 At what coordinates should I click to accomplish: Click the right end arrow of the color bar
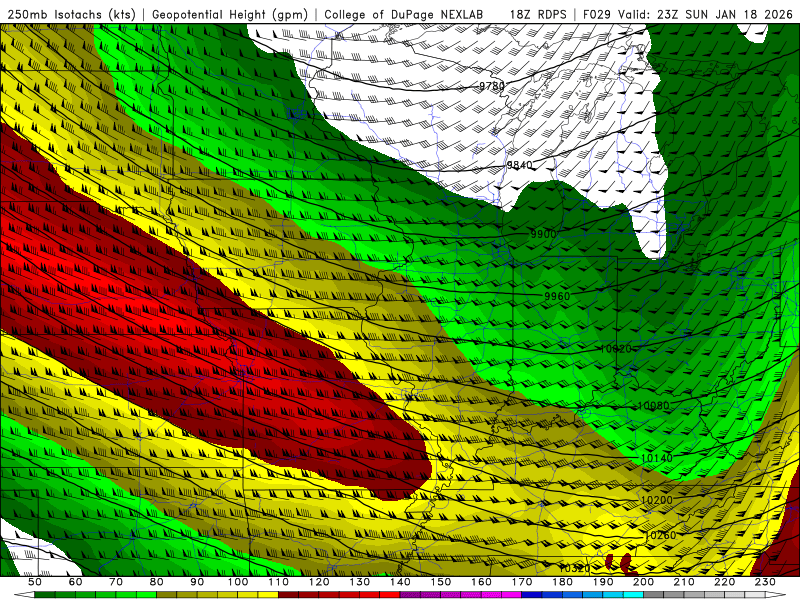[x=776, y=595]
